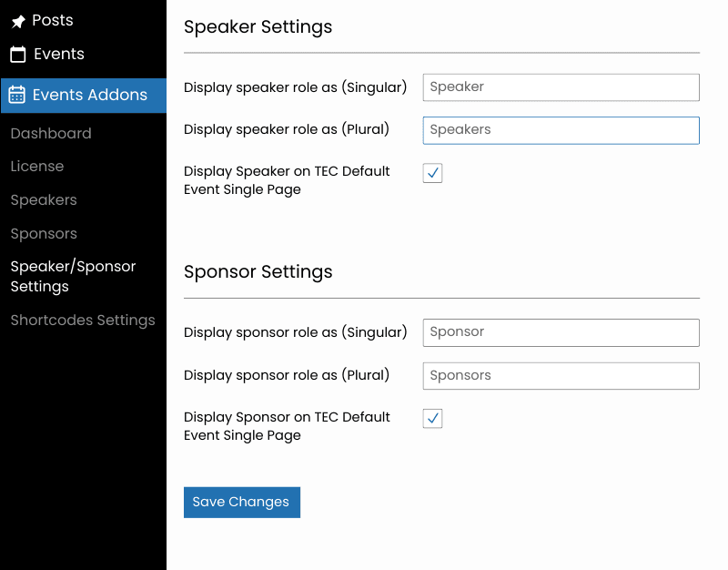Open the Posts menu label
The height and width of the screenshot is (570, 728).
point(53,20)
